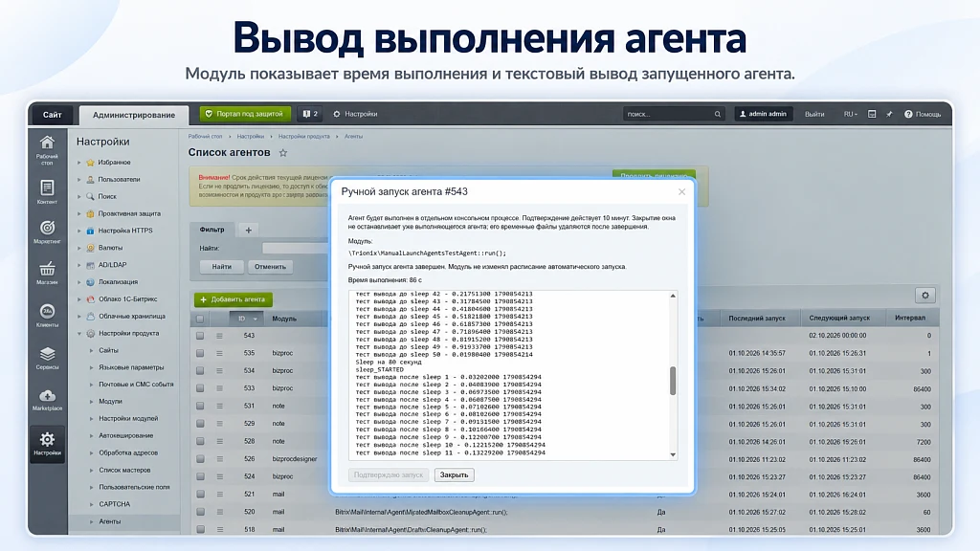Screen dimensions: 980x551
Task: Click output log scrollbar thumb
Action: pos(673,381)
